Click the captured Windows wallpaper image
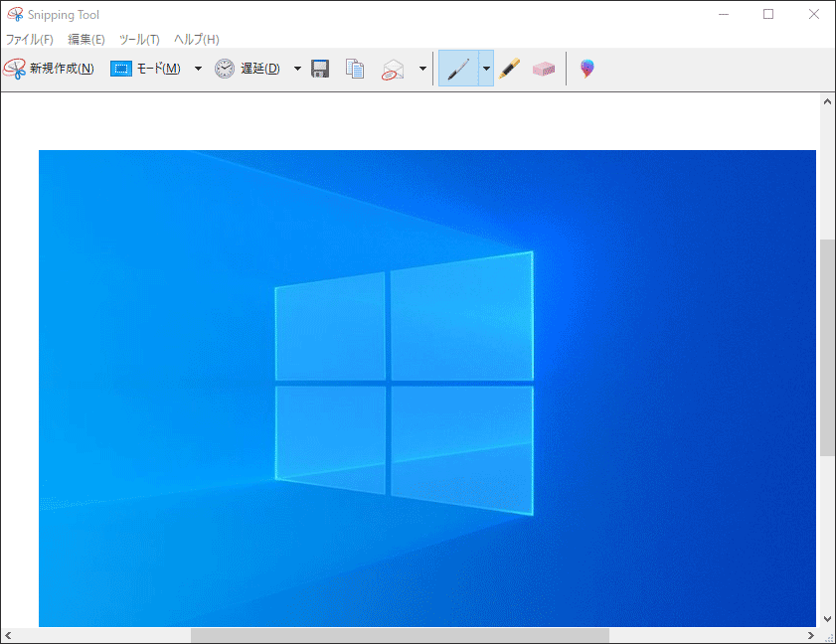The width and height of the screenshot is (836, 644). coord(427,389)
